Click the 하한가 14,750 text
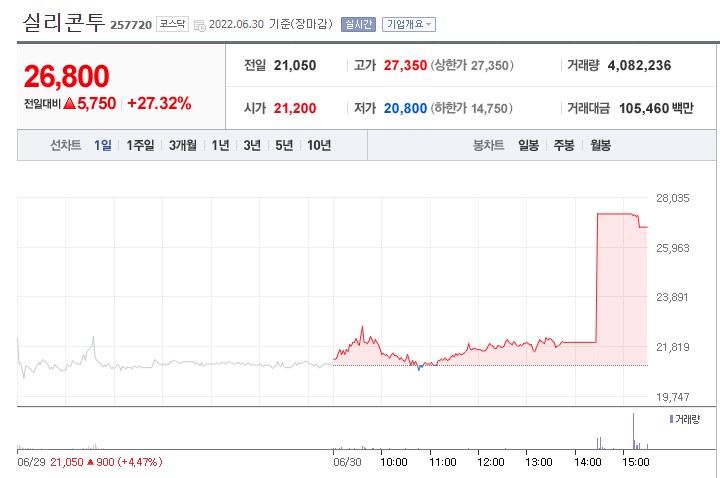 click(x=472, y=108)
